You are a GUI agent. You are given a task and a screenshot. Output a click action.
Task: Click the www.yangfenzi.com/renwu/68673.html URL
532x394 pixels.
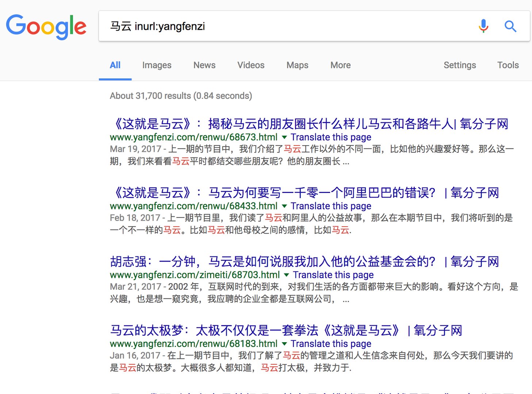tap(193, 137)
